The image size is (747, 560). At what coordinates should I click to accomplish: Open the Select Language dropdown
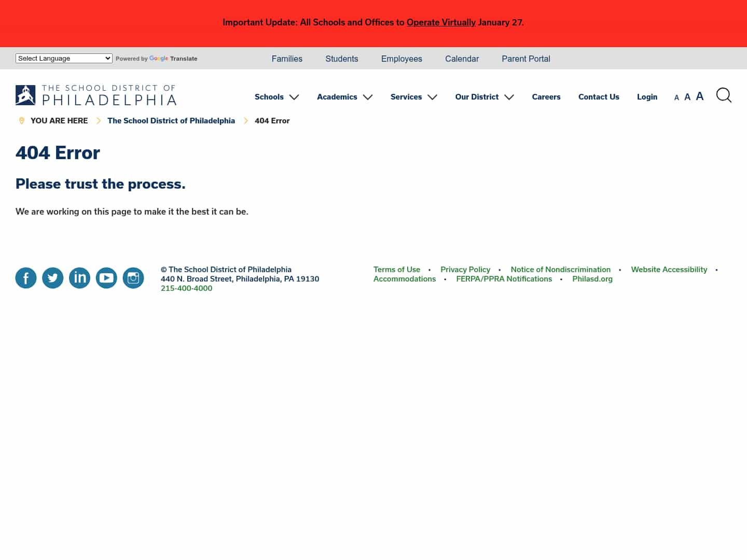[x=63, y=58]
